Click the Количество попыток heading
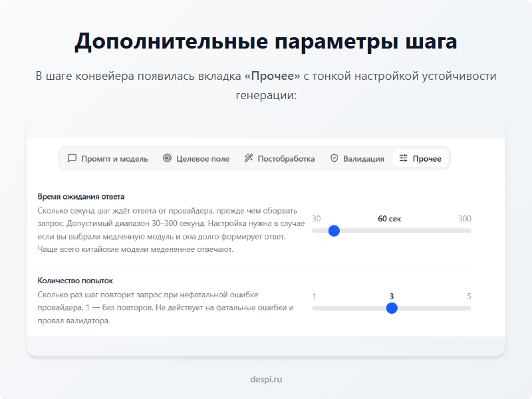The image size is (532, 399). [75, 281]
